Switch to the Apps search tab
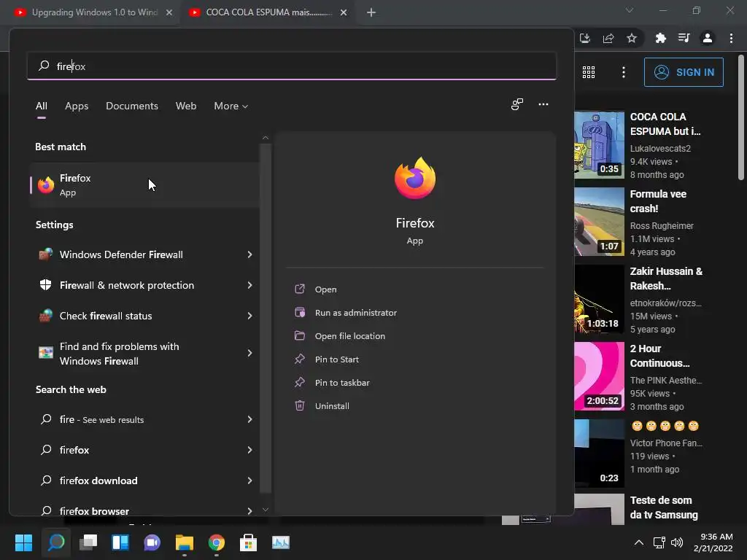This screenshot has width=747, height=560. click(x=77, y=106)
